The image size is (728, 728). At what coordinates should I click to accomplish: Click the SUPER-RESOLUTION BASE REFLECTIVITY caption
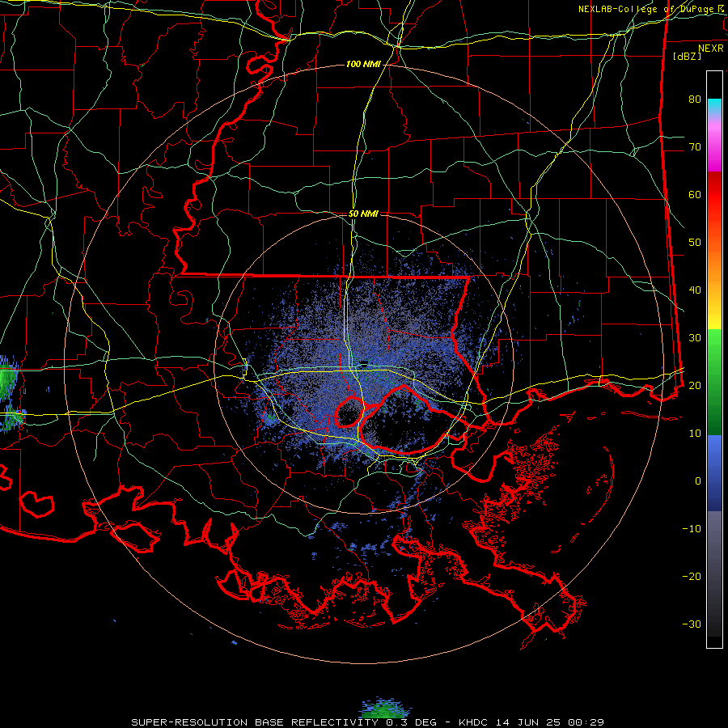point(255,722)
